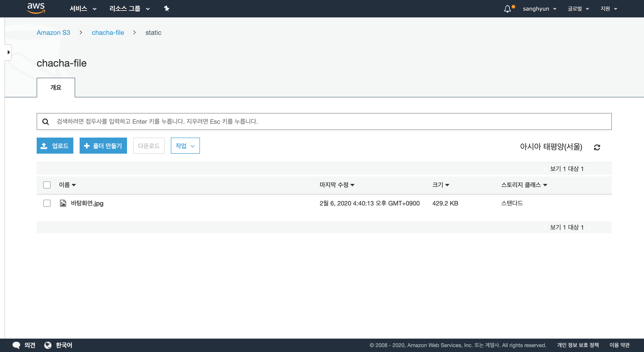Click the search magnifier icon
The image size is (644, 352).
[x=45, y=122]
